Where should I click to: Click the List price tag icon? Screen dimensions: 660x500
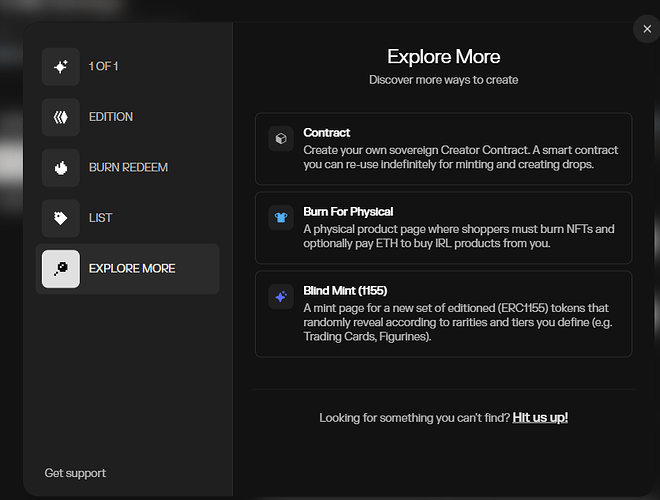[61, 218]
